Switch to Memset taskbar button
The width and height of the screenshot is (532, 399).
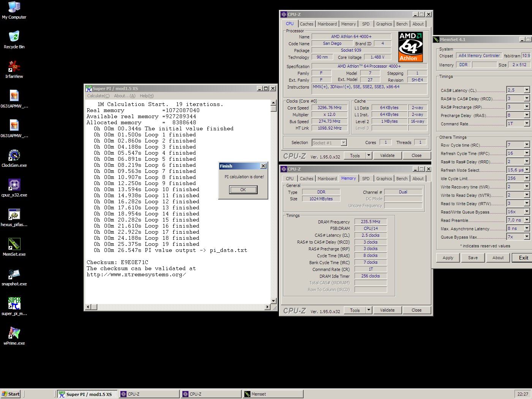(273, 394)
